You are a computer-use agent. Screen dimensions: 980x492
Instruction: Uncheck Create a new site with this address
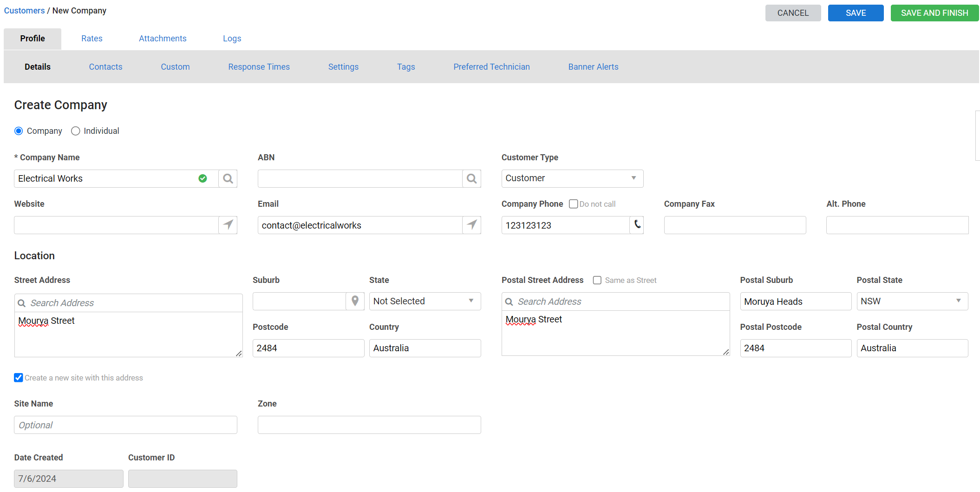[x=19, y=378]
